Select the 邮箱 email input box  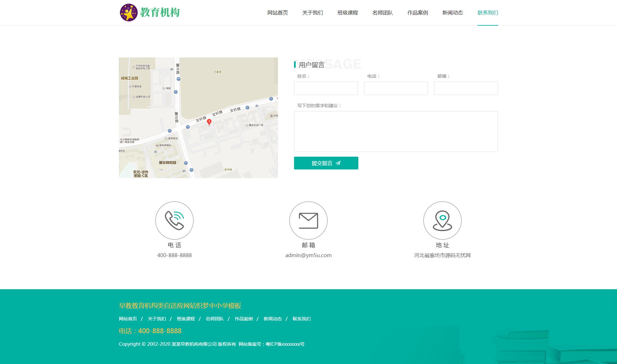pyautogui.click(x=466, y=88)
